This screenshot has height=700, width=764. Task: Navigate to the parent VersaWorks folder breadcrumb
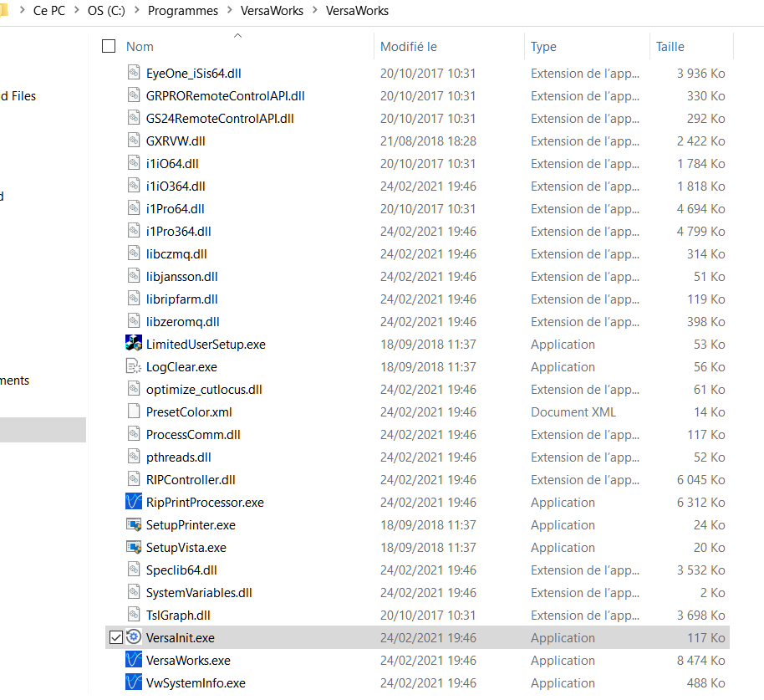pyautogui.click(x=272, y=11)
